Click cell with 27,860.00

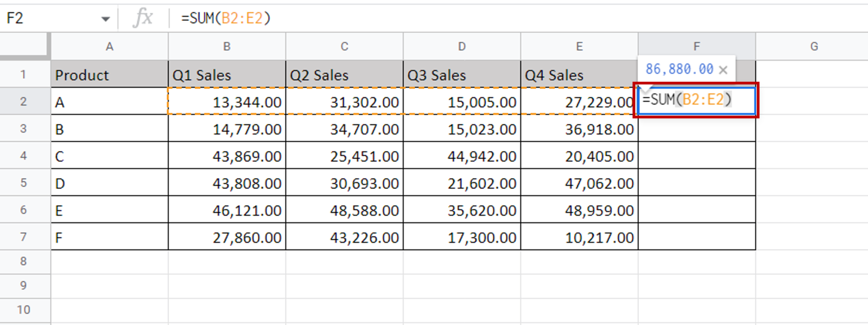pos(227,237)
